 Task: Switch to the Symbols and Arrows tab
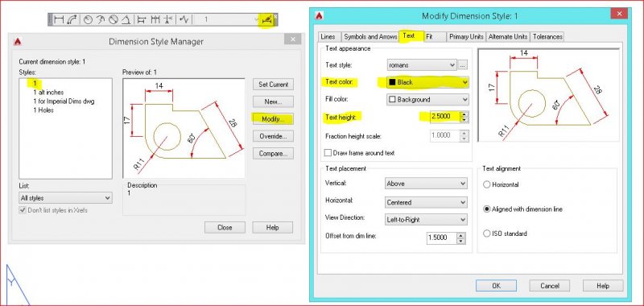[370, 36]
